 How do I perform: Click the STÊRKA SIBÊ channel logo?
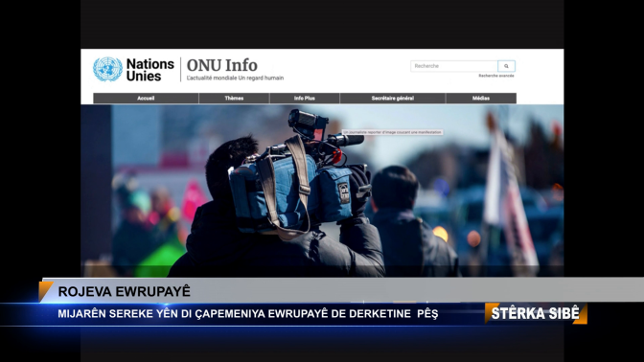point(536,313)
